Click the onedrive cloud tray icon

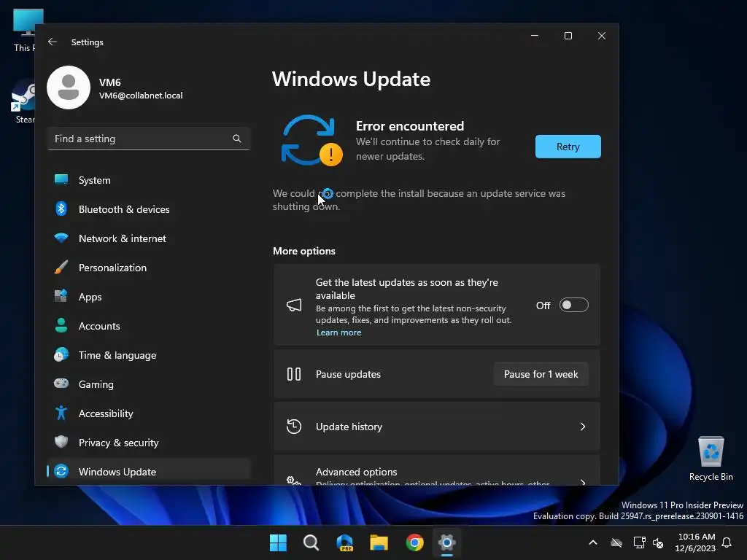(616, 542)
